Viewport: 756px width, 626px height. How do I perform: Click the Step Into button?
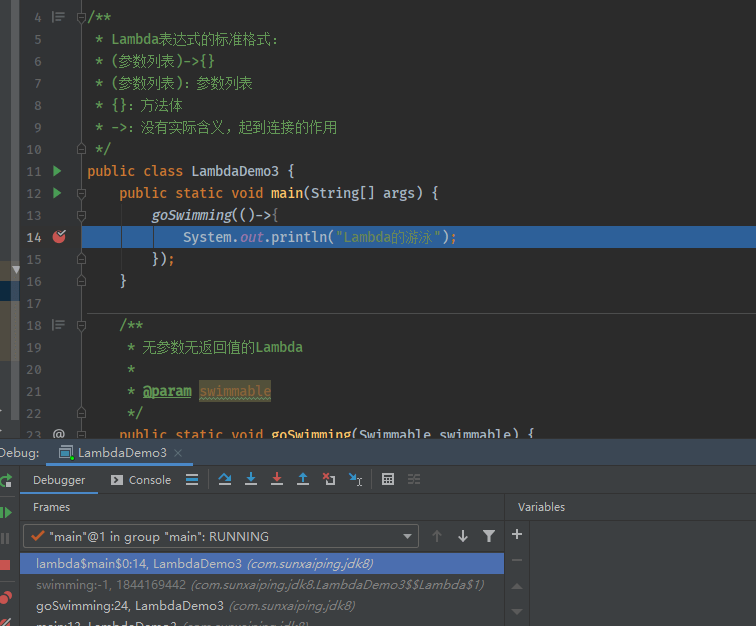[251, 479]
